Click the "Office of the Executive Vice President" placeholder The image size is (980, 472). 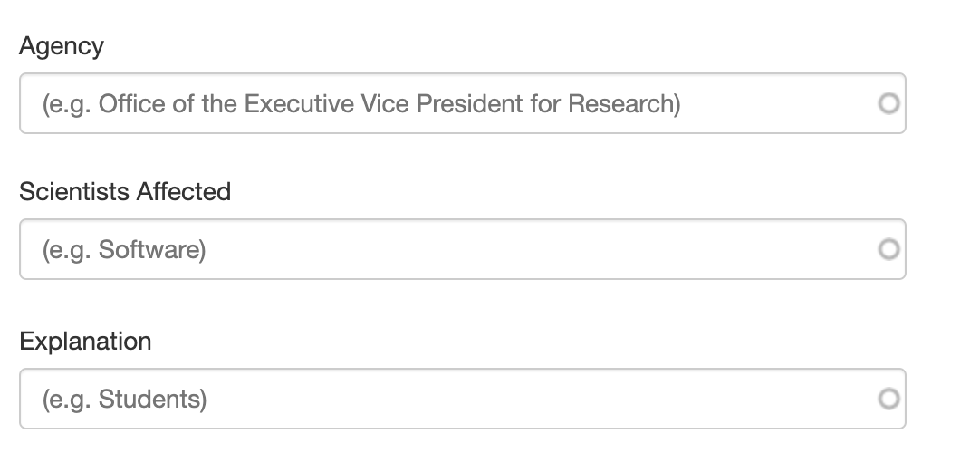click(360, 104)
